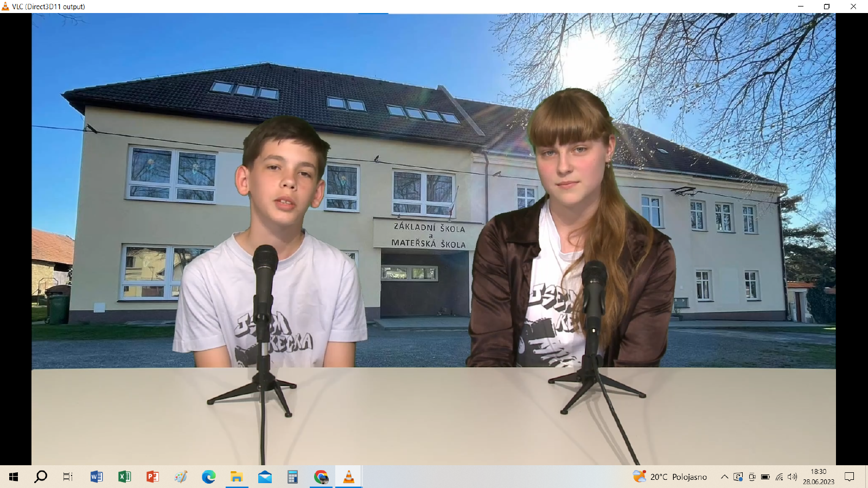Open taskbar Search magnifier
The image size is (868, 488).
(x=41, y=477)
